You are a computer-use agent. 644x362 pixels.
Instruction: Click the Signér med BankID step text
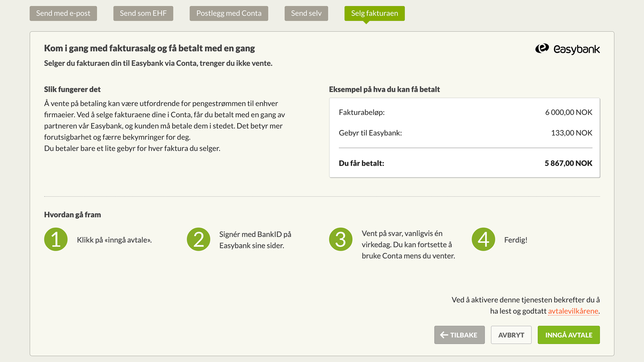[x=255, y=240]
